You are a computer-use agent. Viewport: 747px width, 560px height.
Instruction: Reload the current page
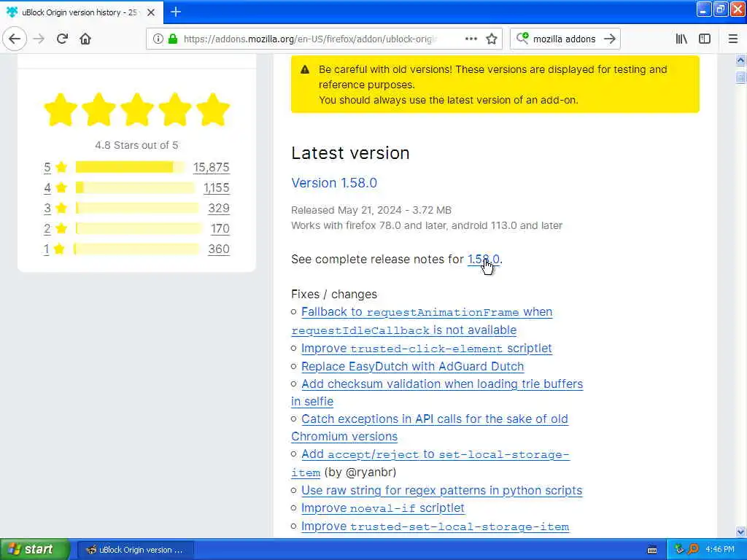(62, 39)
